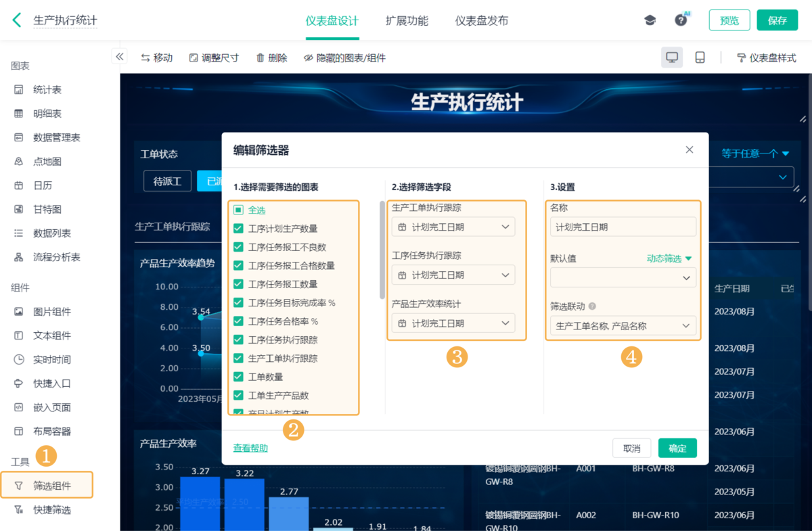Image resolution: width=812 pixels, height=531 pixels.
Task: Add a 明细表 chart
Action: 47,114
